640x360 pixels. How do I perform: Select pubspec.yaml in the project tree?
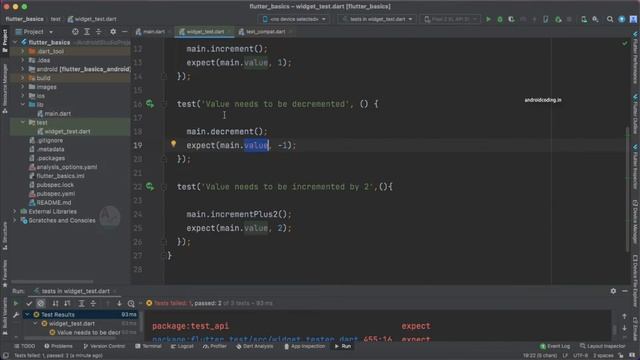[56, 194]
